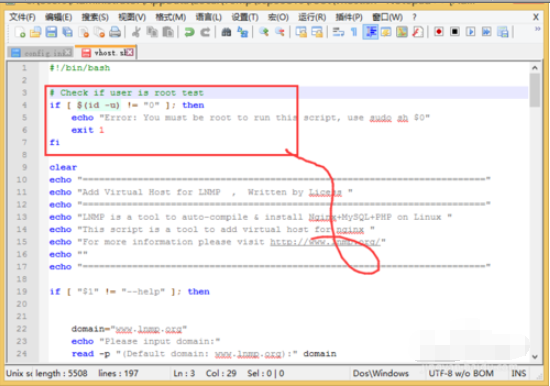550x386 pixels.
Task: Print the document using printer icon
Action: (x=115, y=32)
